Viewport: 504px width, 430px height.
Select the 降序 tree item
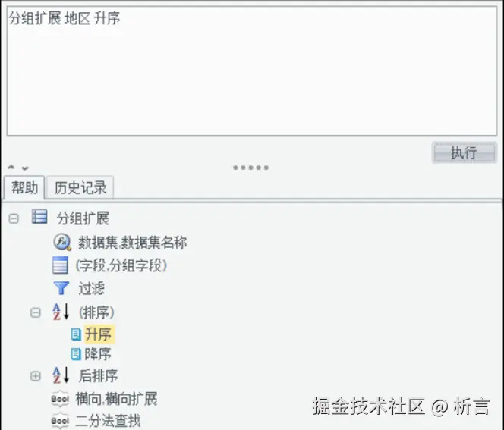[98, 354]
